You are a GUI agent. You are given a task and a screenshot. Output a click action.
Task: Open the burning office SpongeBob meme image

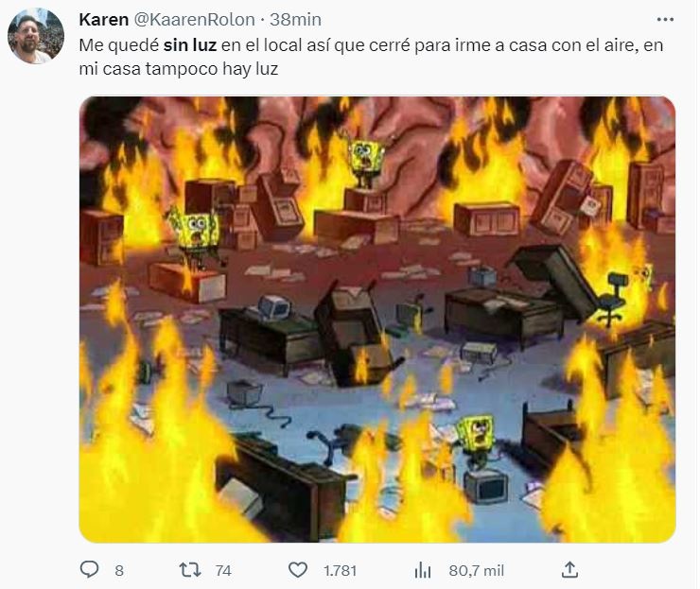point(377,320)
